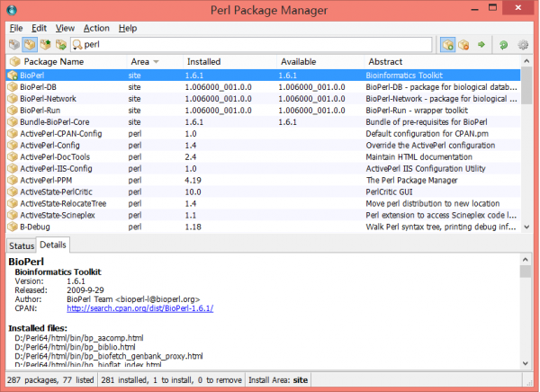The width and height of the screenshot is (540, 392).
Task: Click the mark for install icon
Action: 449,44
